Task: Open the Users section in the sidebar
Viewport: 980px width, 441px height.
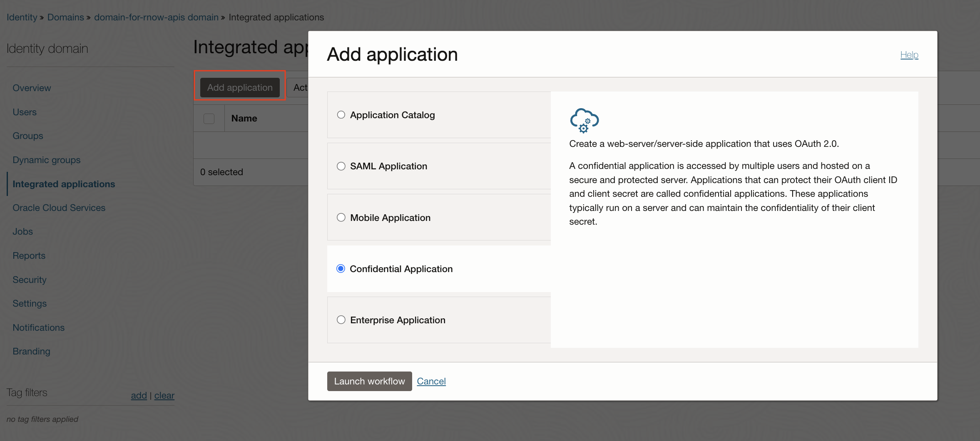Action: pos(25,111)
